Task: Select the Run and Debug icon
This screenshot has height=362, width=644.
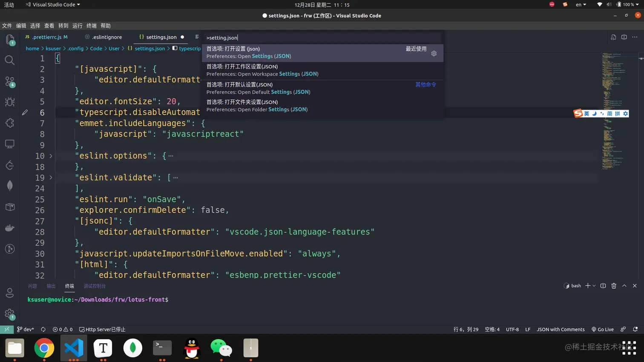Action: coord(9,102)
